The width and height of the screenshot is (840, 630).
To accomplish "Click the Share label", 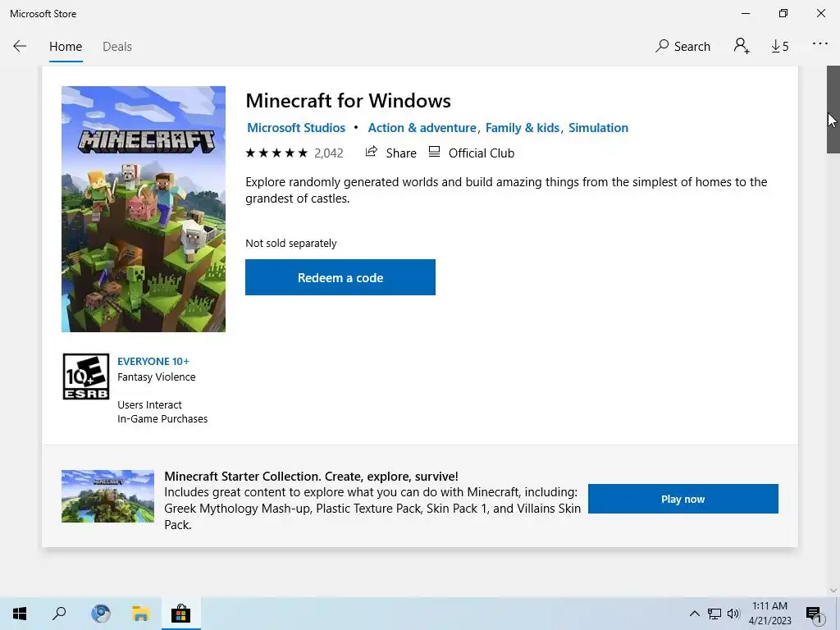I will pyautogui.click(x=400, y=153).
